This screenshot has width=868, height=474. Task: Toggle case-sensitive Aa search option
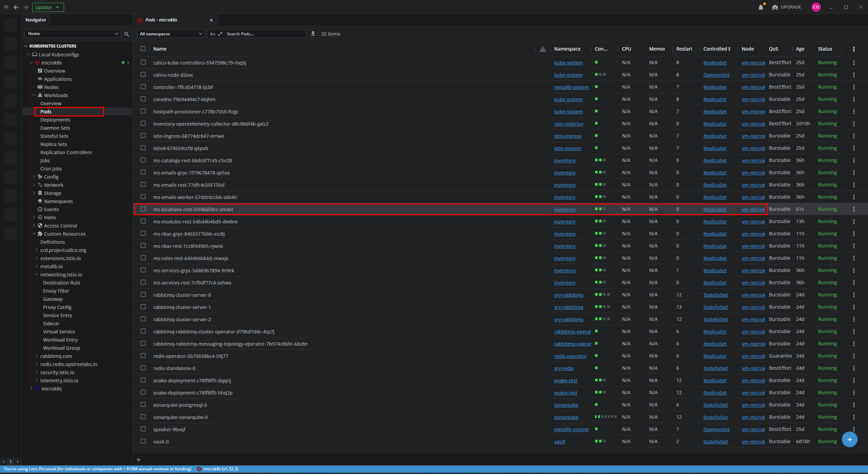213,34
